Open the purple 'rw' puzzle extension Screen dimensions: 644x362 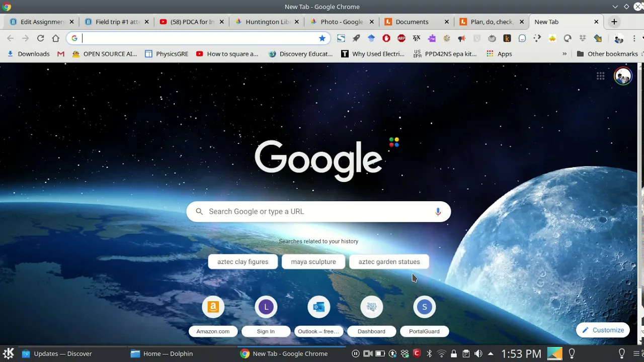pos(432,38)
